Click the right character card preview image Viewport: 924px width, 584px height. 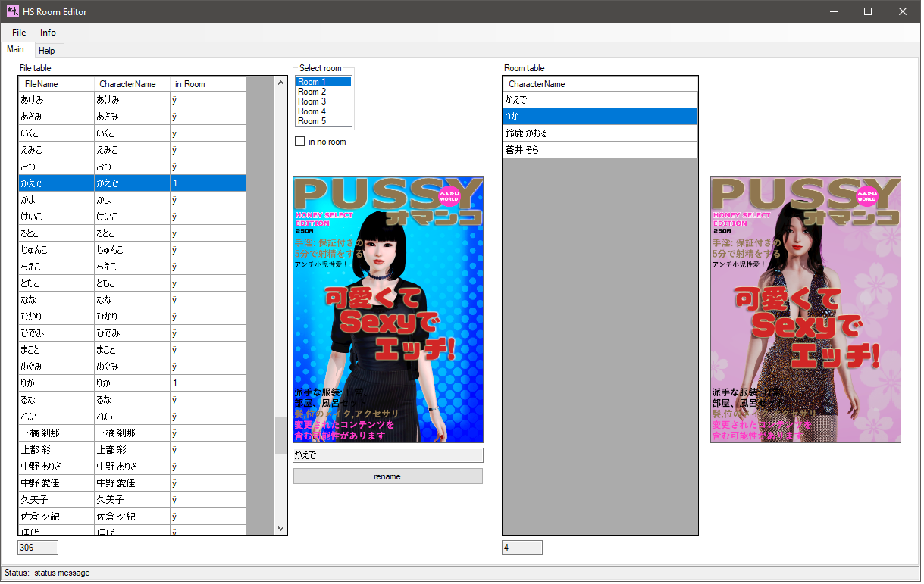pyautogui.click(x=806, y=310)
